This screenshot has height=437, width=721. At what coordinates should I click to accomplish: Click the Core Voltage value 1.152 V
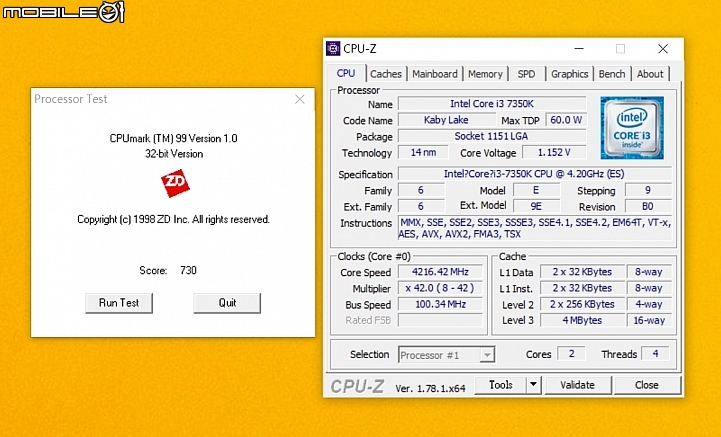(x=554, y=152)
